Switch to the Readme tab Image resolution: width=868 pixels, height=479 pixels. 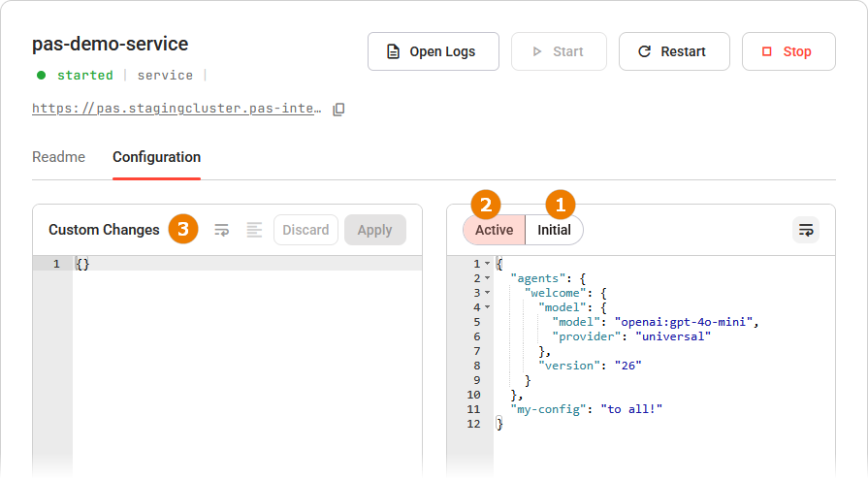pyautogui.click(x=59, y=157)
